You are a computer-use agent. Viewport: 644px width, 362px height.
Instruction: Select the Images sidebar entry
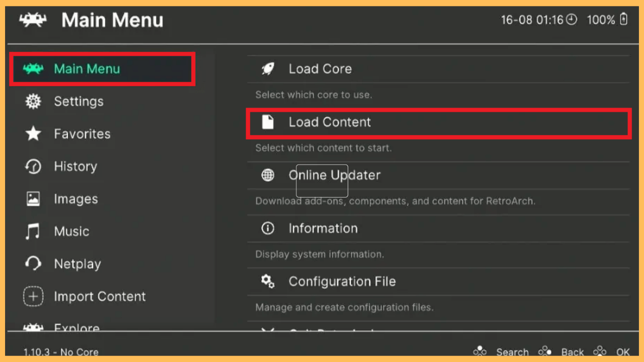[75, 199]
